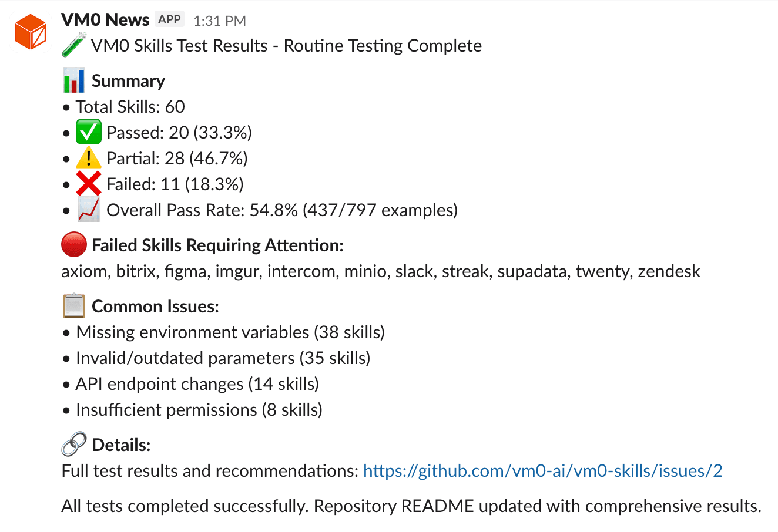Click the VM0 News sender name
Image resolution: width=778 pixels, height=532 pixels.
pyautogui.click(x=105, y=20)
